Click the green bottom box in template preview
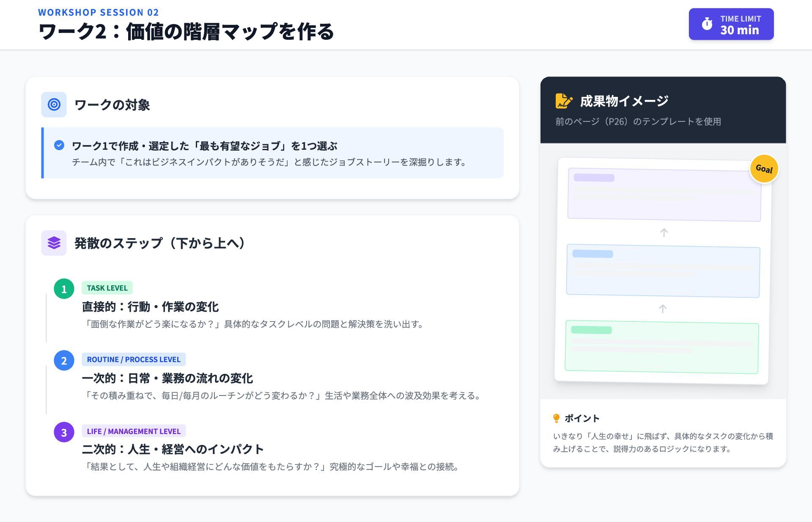Viewport: 812px width, 522px height. point(661,347)
